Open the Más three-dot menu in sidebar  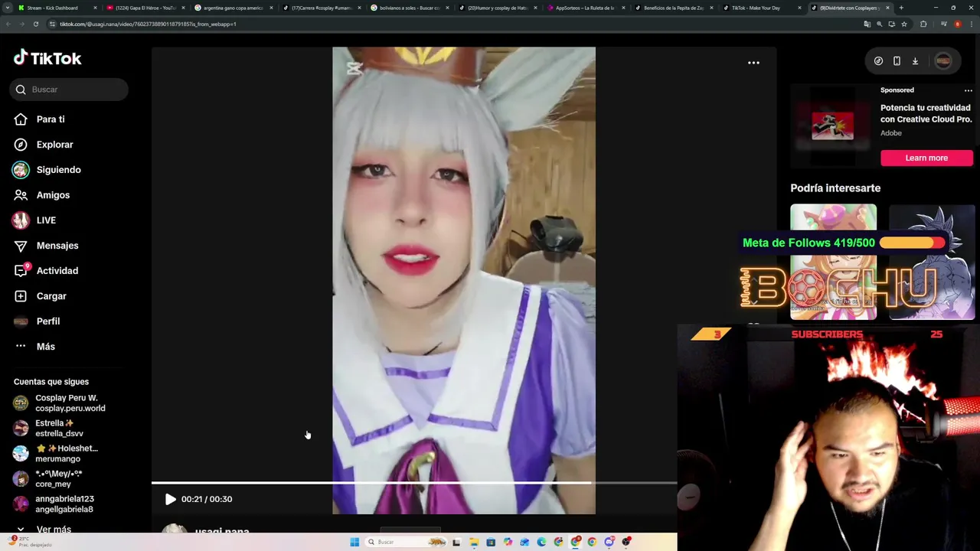[45, 347]
